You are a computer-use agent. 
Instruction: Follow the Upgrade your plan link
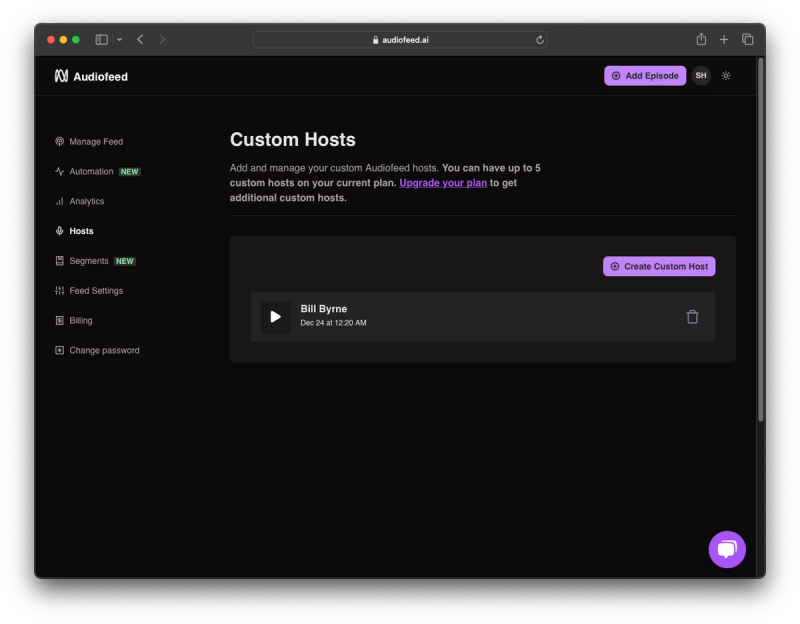[x=443, y=183]
